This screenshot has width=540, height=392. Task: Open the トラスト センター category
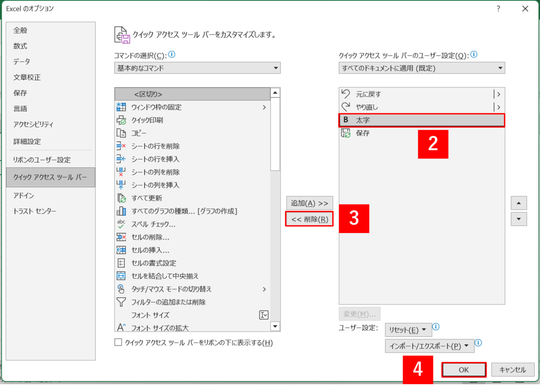coord(51,211)
